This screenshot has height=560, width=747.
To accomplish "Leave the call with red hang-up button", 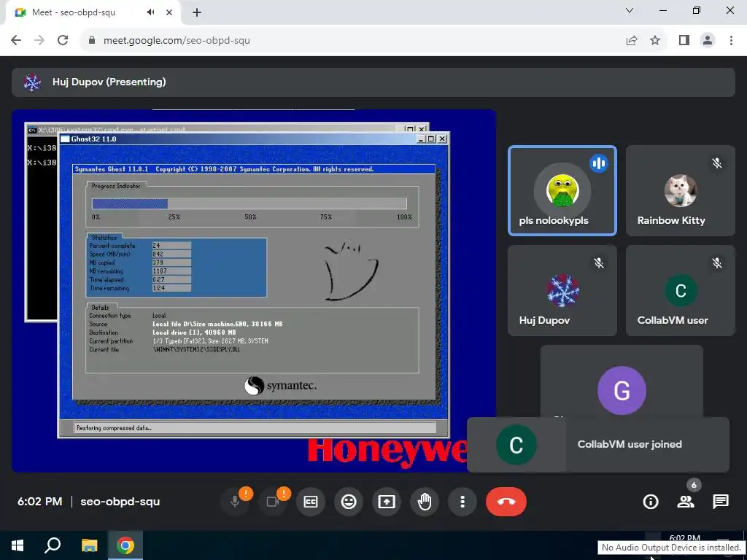I will (x=506, y=502).
